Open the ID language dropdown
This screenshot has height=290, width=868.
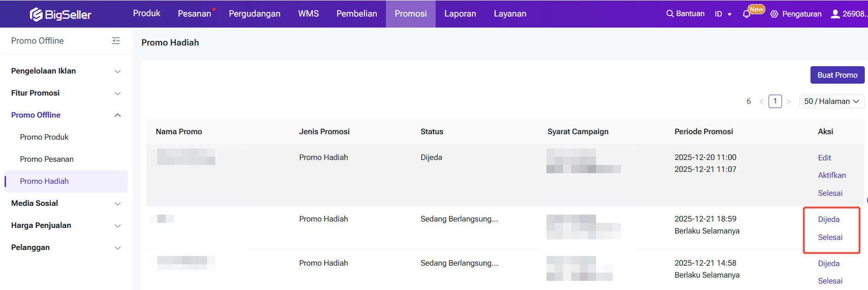tap(723, 14)
